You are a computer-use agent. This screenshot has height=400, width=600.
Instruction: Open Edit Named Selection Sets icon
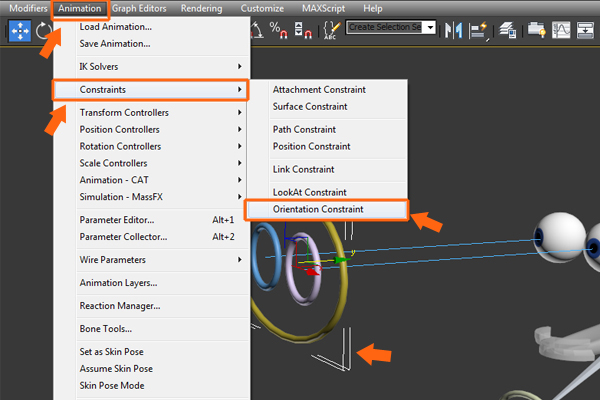point(331,30)
